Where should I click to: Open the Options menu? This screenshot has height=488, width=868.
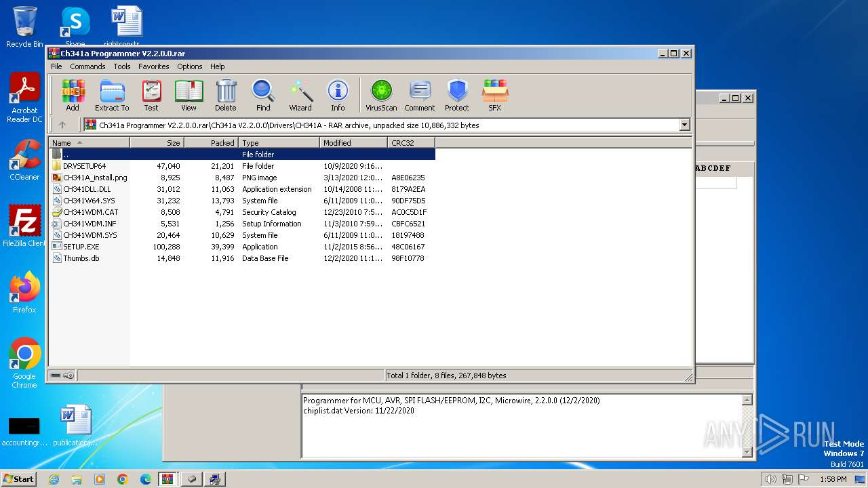click(x=190, y=66)
